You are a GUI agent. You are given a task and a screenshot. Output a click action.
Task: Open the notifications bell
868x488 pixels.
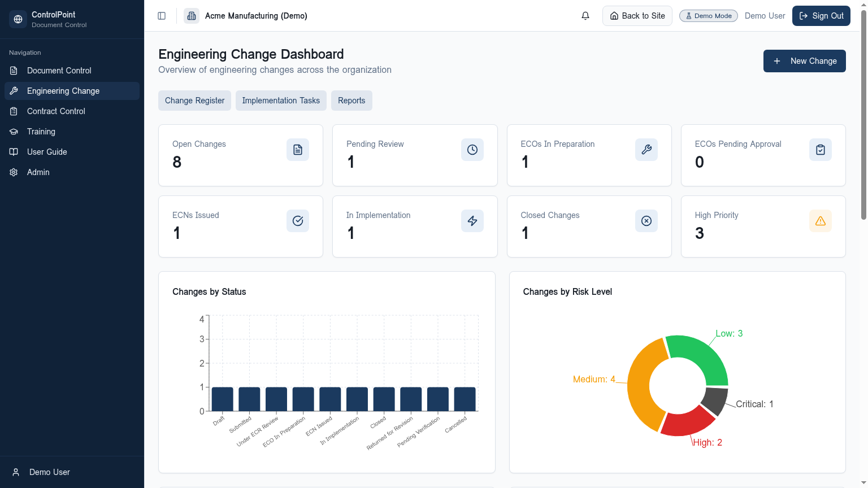(585, 16)
